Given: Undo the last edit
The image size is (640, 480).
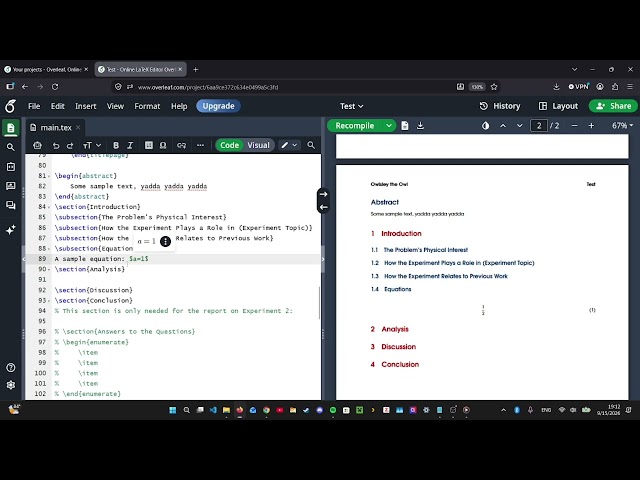Looking at the screenshot, I should 56,145.
